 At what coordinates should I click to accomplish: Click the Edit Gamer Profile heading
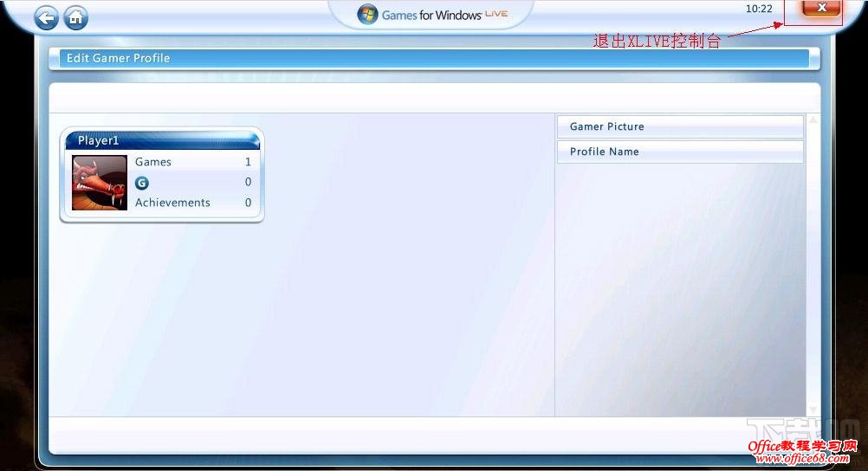(118, 58)
